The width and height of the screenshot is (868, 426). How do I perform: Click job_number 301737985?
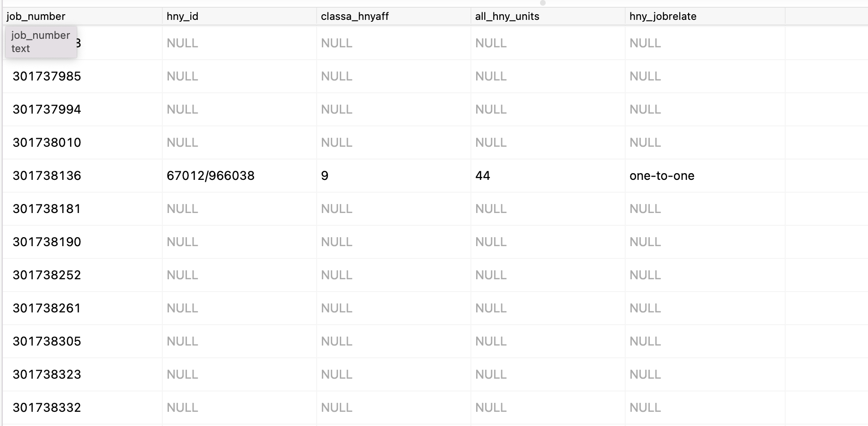[46, 76]
